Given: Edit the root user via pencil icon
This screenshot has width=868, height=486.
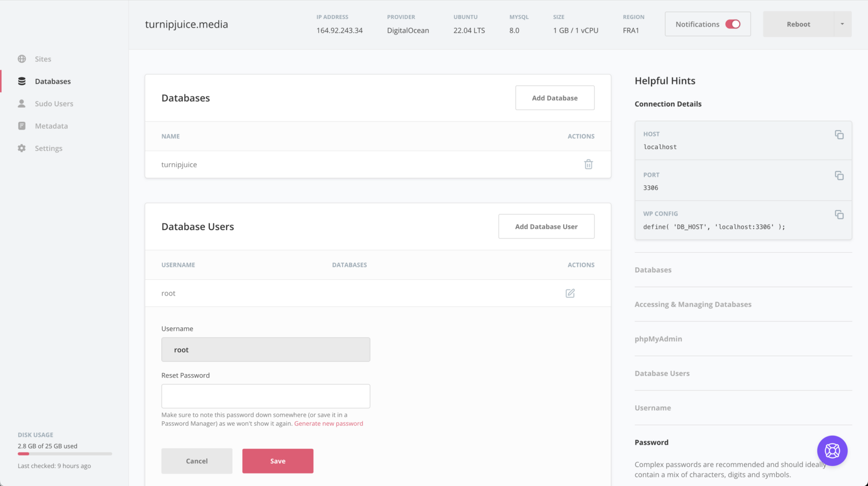Looking at the screenshot, I should (570, 293).
